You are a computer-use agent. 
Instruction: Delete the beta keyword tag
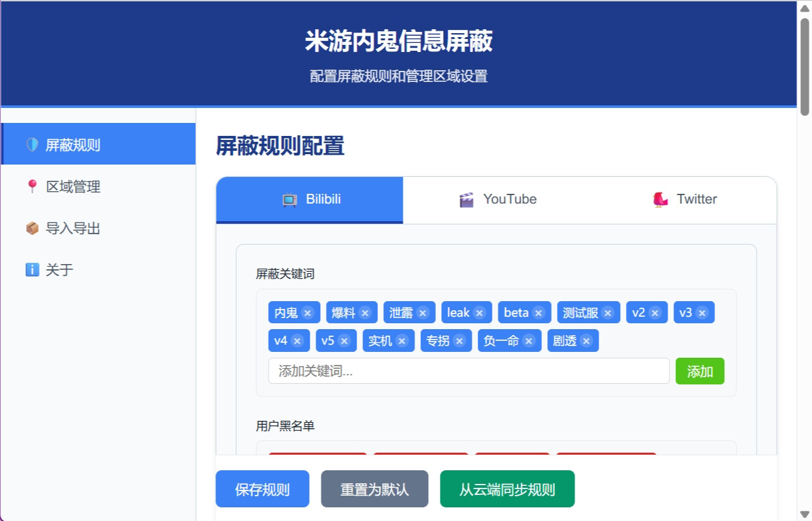539,313
